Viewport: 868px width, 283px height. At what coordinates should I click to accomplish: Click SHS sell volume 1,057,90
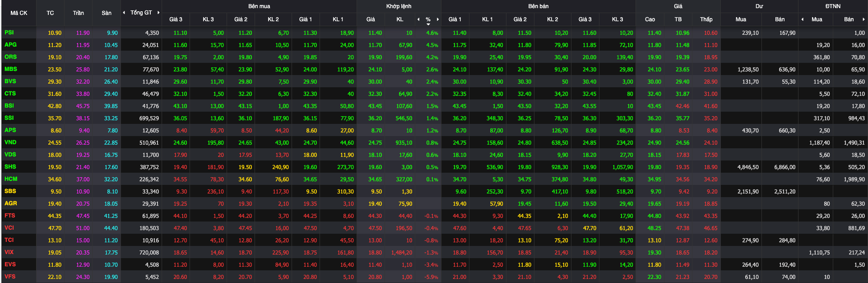click(622, 167)
